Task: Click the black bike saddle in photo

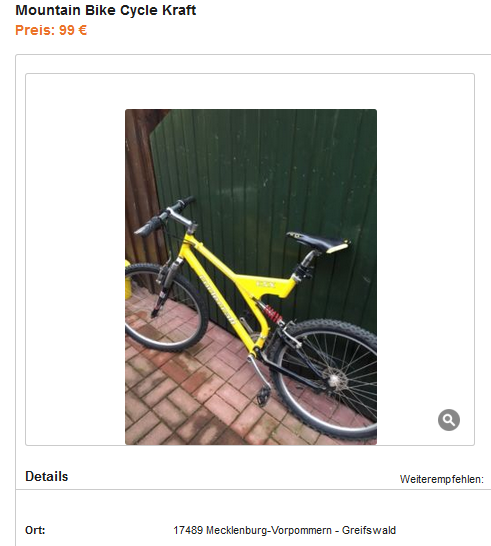Action: [318, 241]
